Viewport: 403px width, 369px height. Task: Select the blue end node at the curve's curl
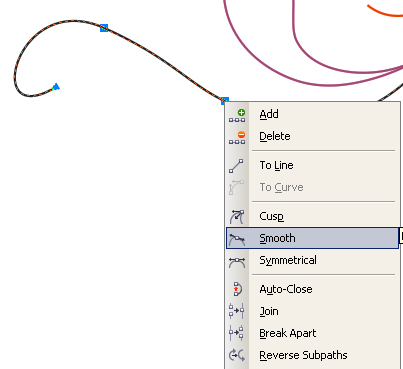pyautogui.click(x=56, y=87)
